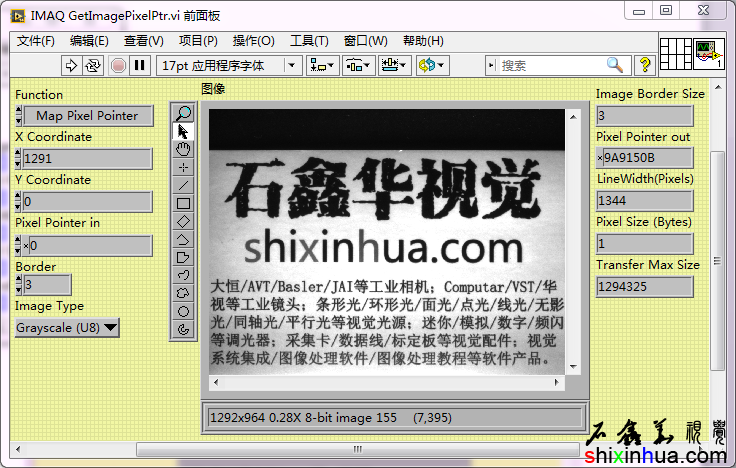The image size is (736, 468).
Task: Click the front panel scroll left arrow
Action: click(18, 449)
